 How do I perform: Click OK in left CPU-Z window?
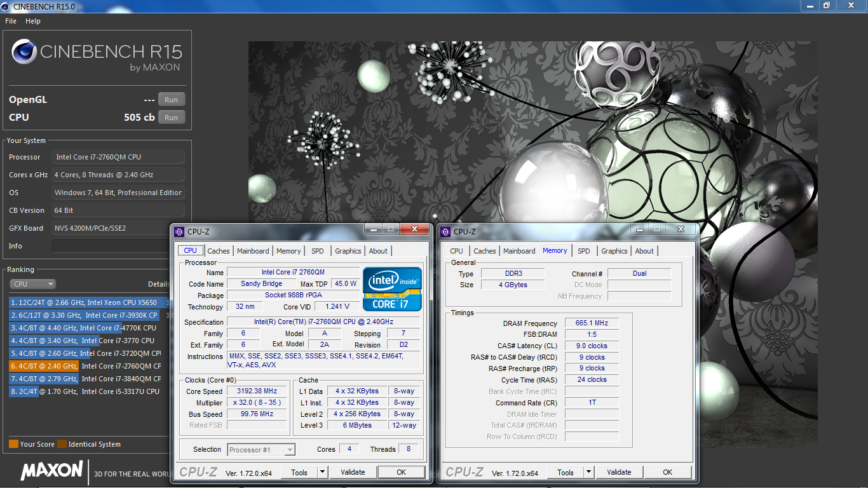click(401, 472)
